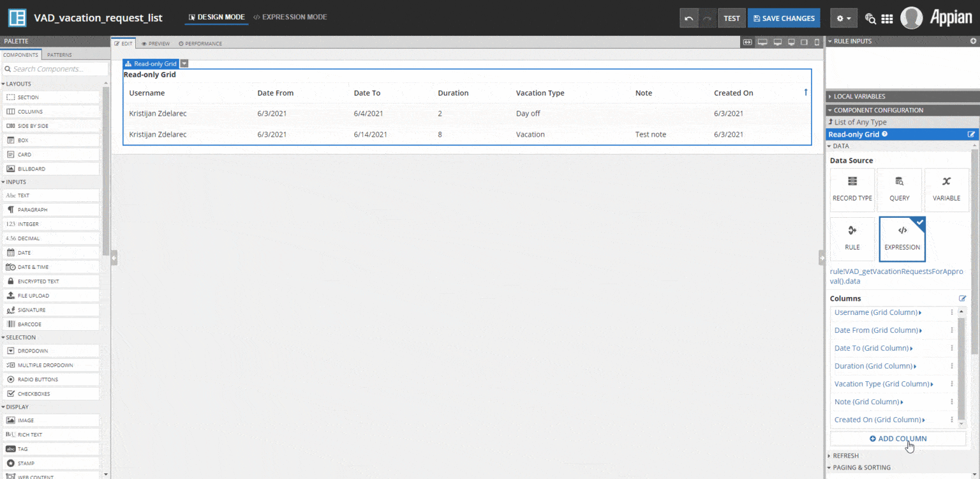Preview interface at phone width
This screenshot has height=479, width=980.
(817, 42)
